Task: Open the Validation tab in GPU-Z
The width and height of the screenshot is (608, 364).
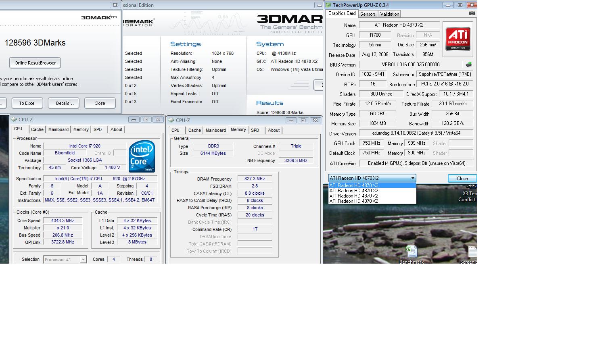Action: pyautogui.click(x=390, y=14)
